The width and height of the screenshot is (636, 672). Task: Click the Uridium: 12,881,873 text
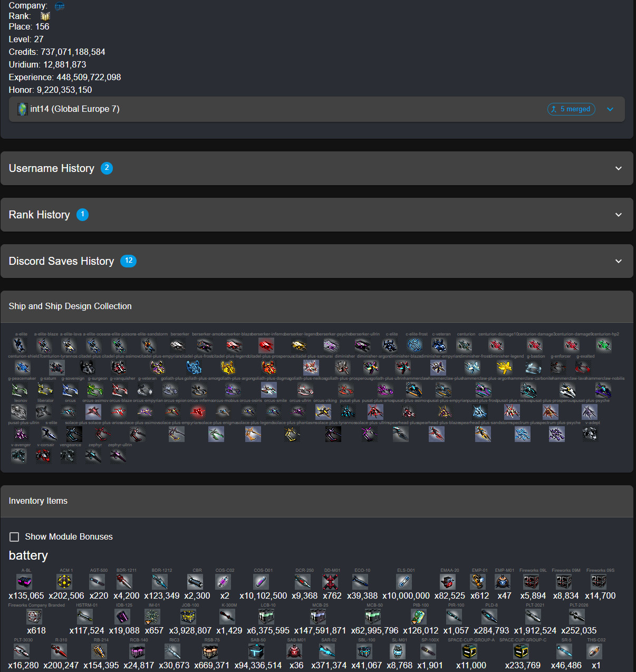pyautogui.click(x=47, y=64)
